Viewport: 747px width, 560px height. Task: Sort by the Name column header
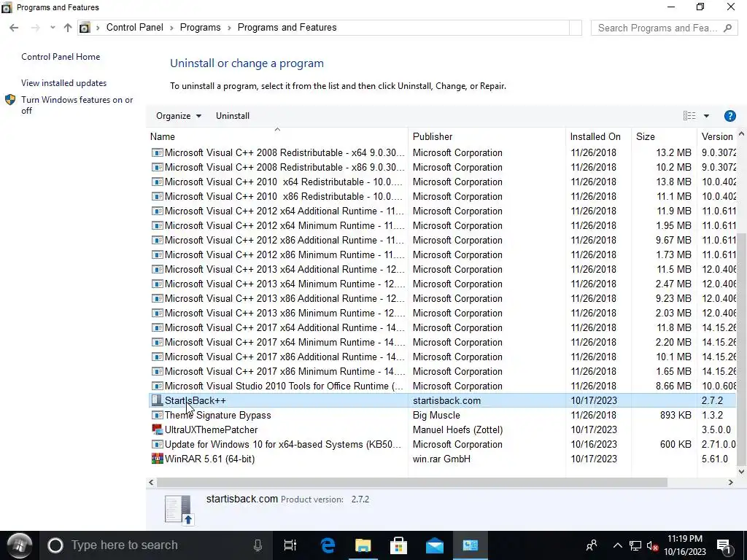pos(277,136)
